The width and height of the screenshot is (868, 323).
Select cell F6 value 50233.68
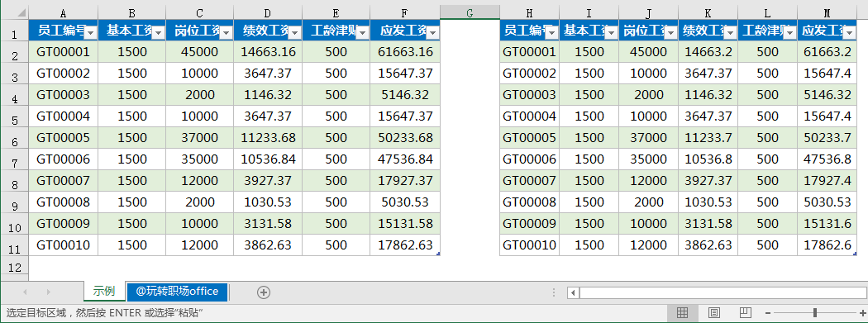(x=405, y=138)
